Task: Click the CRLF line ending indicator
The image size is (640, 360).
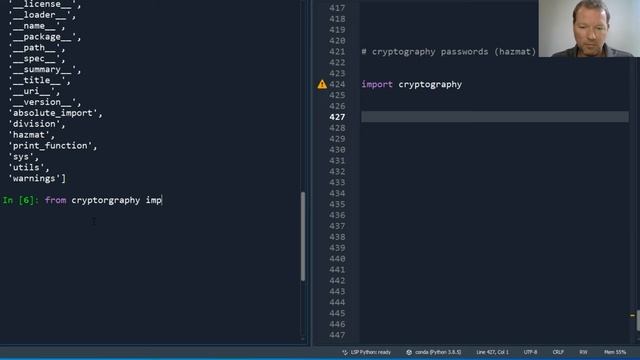Action: [558, 352]
